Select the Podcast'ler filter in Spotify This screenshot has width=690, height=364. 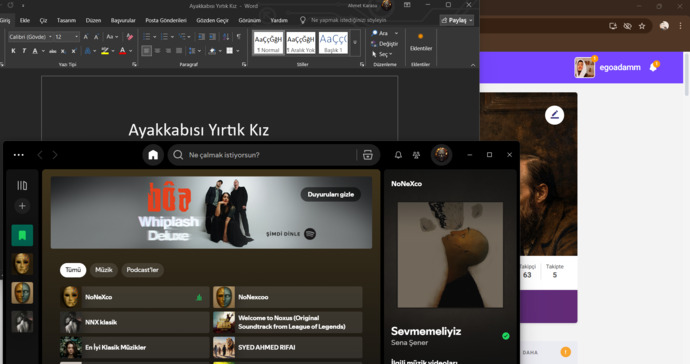click(x=143, y=270)
